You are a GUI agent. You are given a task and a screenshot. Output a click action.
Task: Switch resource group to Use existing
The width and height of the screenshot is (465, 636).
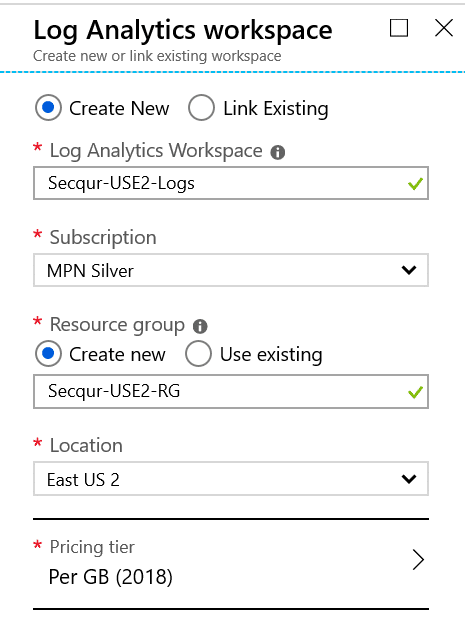point(198,354)
